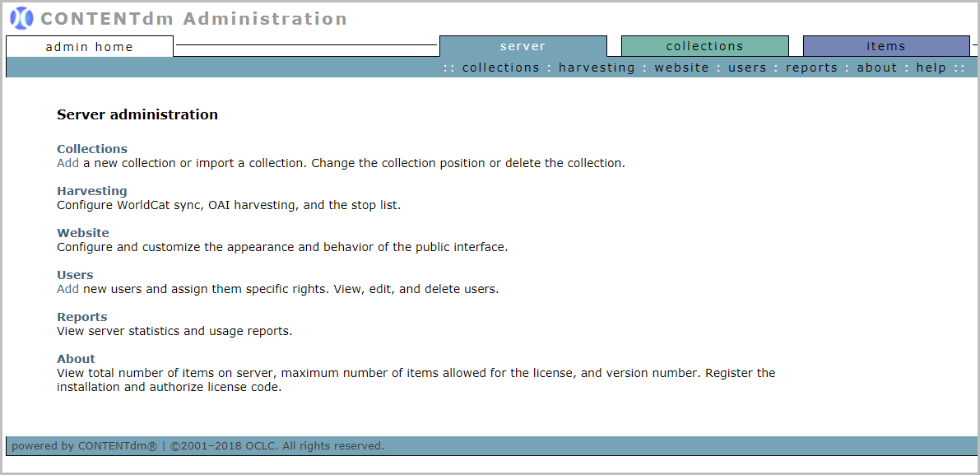Click Add link for new users
This screenshot has width=980, height=475.
click(x=67, y=290)
